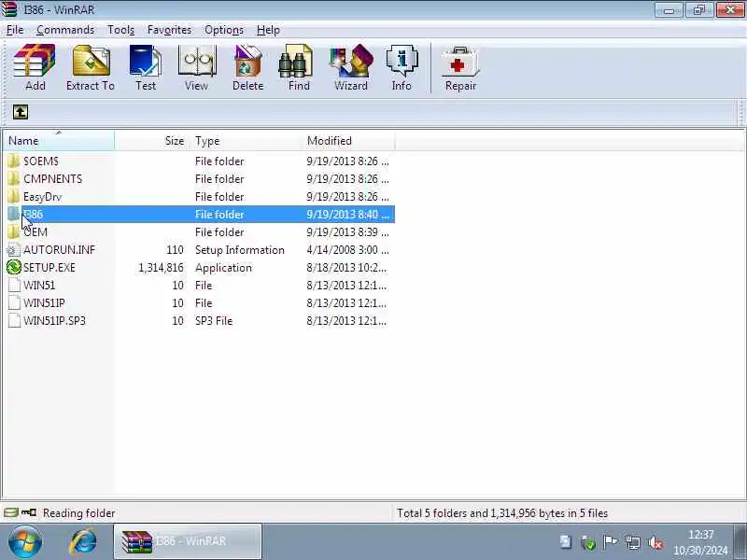Click the date 4/14/2008 3:00

[347, 250]
